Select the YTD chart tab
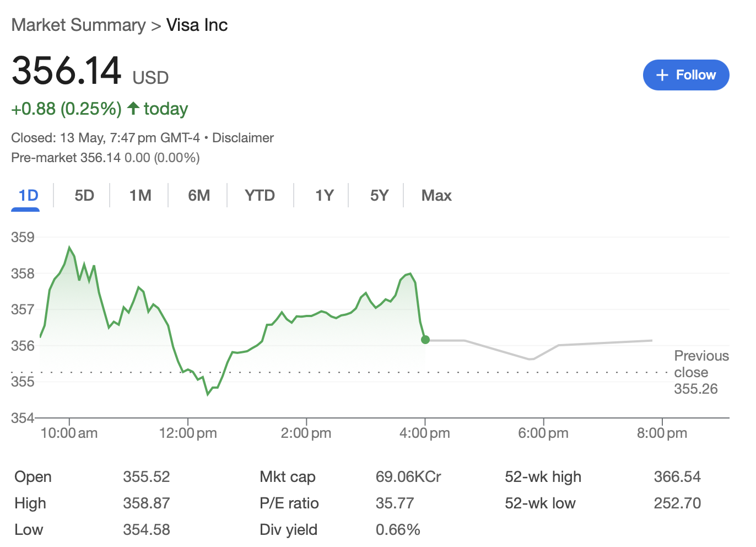This screenshot has width=756, height=547. pyautogui.click(x=260, y=196)
